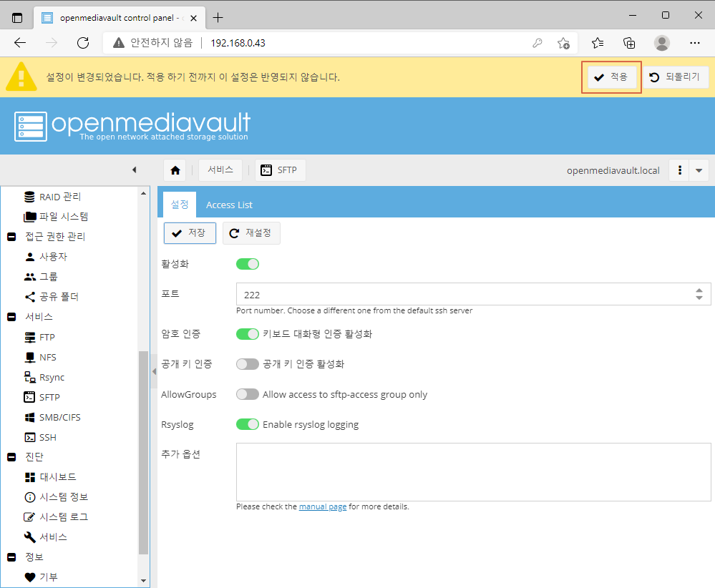Click the 저장 save button
The width and height of the screenshot is (715, 588).
[x=190, y=233]
